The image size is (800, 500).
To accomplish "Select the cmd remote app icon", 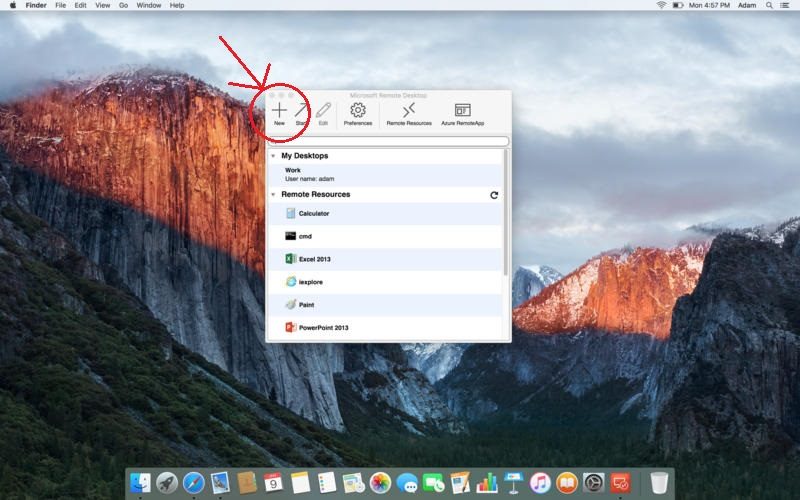I will (291, 236).
